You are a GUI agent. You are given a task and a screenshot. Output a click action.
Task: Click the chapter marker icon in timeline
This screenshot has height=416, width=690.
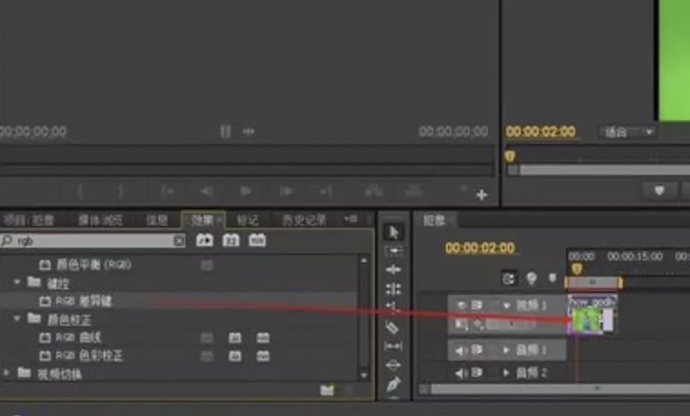click(x=532, y=278)
